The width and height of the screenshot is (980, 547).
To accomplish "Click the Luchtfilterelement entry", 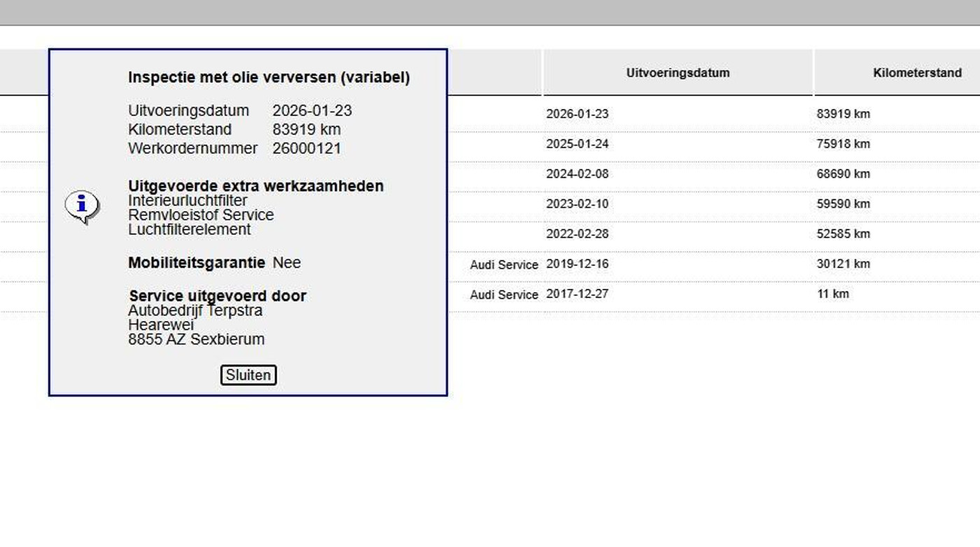I will pyautogui.click(x=190, y=229).
